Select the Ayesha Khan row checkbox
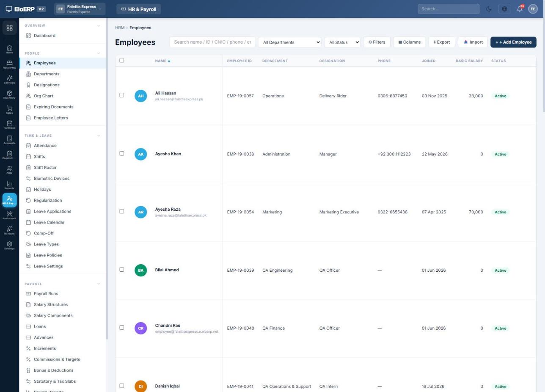The height and width of the screenshot is (392, 545). coord(122,153)
